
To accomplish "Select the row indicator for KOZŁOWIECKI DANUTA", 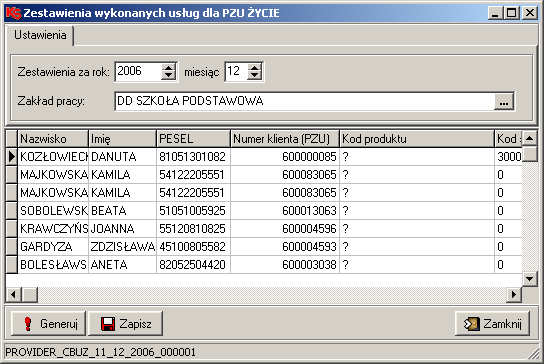I will (12, 157).
